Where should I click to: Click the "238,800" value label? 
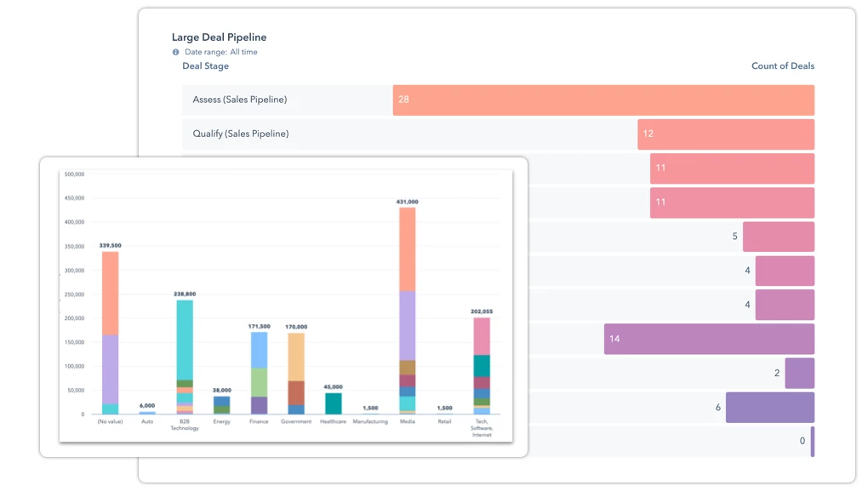(x=185, y=294)
